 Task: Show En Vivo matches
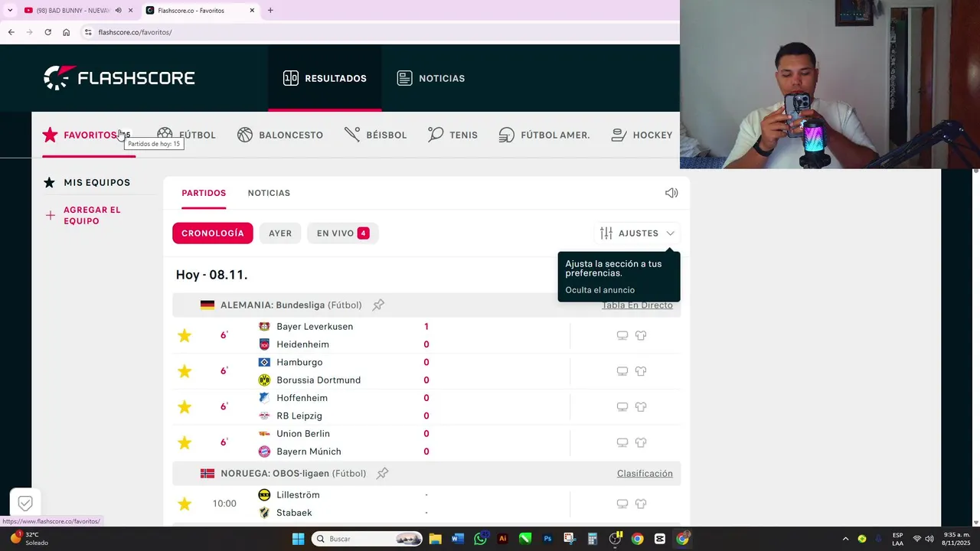coord(343,233)
